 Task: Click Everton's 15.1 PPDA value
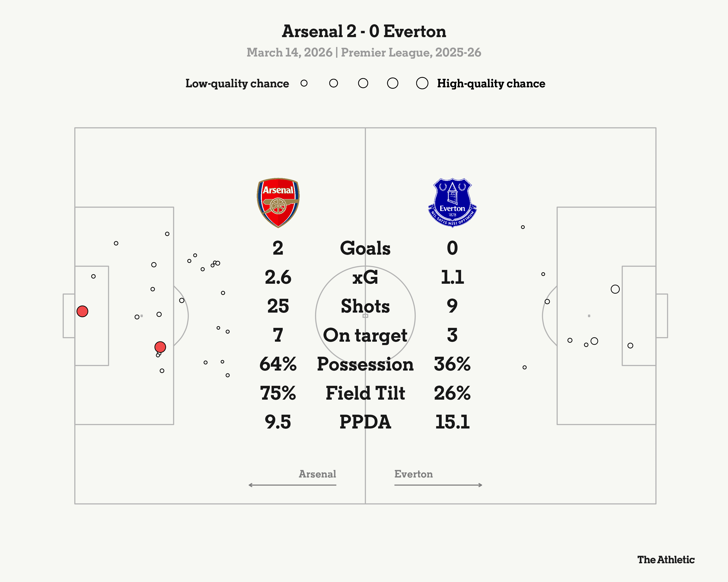pos(452,422)
